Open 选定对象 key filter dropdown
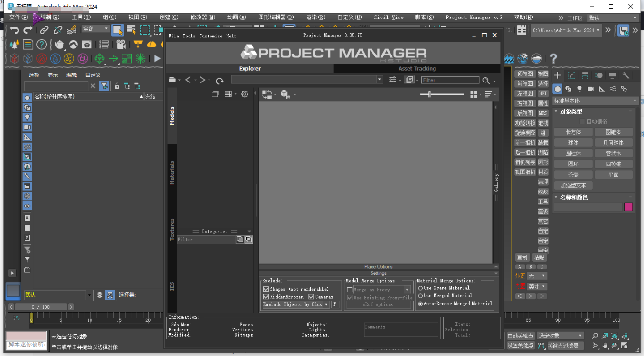The image size is (644, 356). pos(561,336)
